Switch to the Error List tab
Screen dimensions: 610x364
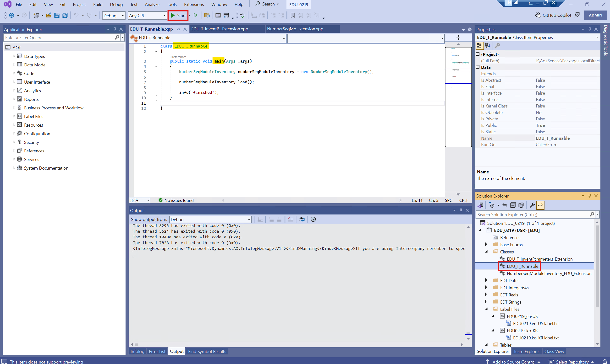coord(157,351)
